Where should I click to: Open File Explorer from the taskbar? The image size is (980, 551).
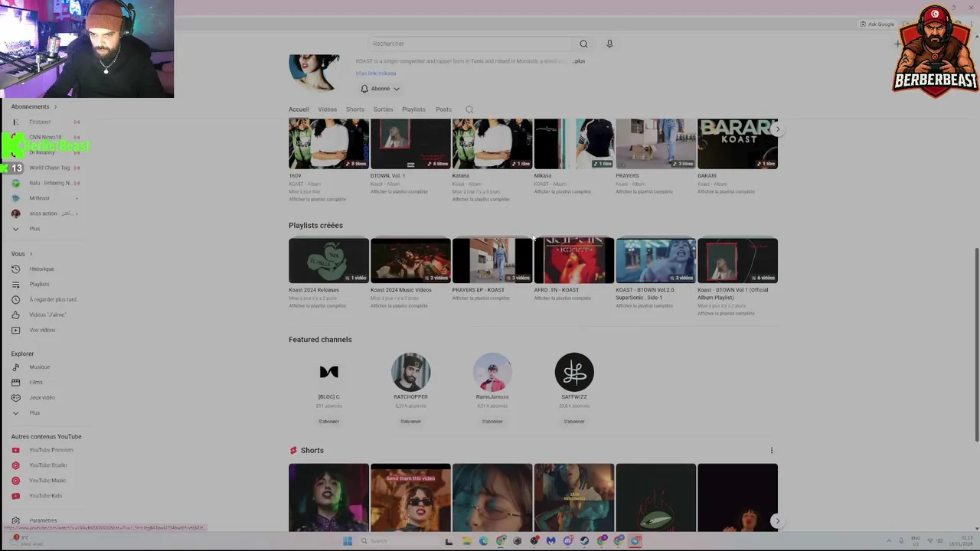[465, 541]
